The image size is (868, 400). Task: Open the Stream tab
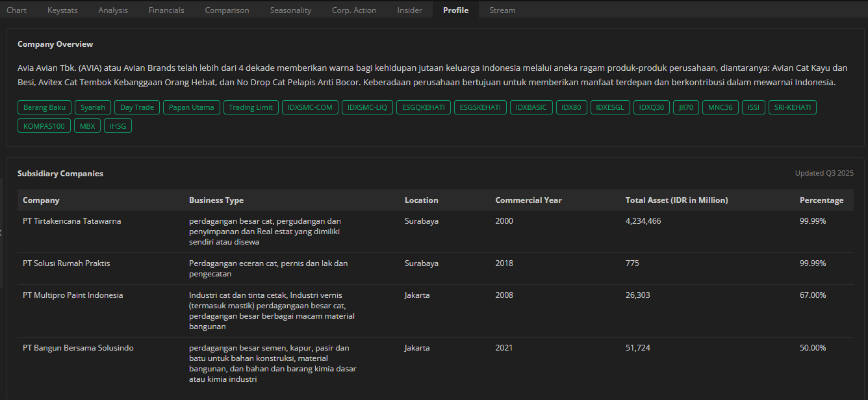point(502,10)
